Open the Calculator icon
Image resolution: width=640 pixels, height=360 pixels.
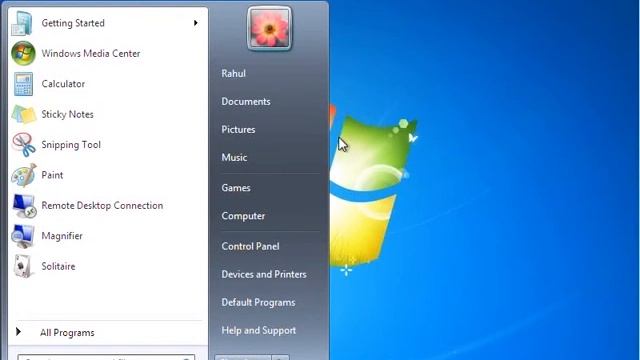coord(23,84)
